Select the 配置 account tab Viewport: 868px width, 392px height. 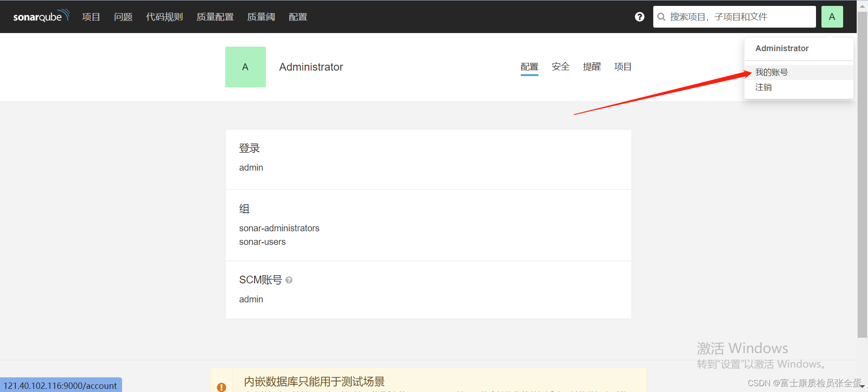(529, 67)
